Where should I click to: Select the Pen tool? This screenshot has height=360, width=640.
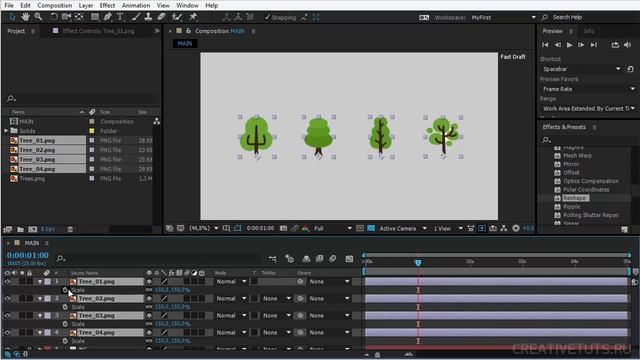click(107, 17)
